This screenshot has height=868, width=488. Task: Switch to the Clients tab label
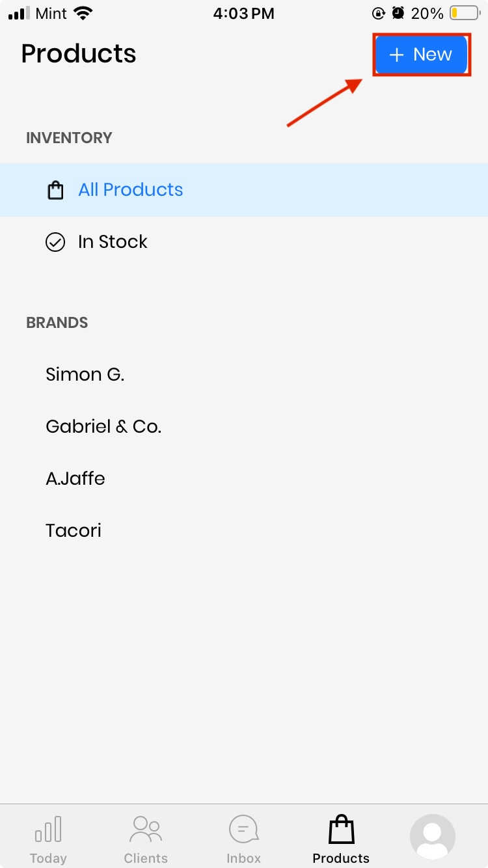(x=146, y=858)
